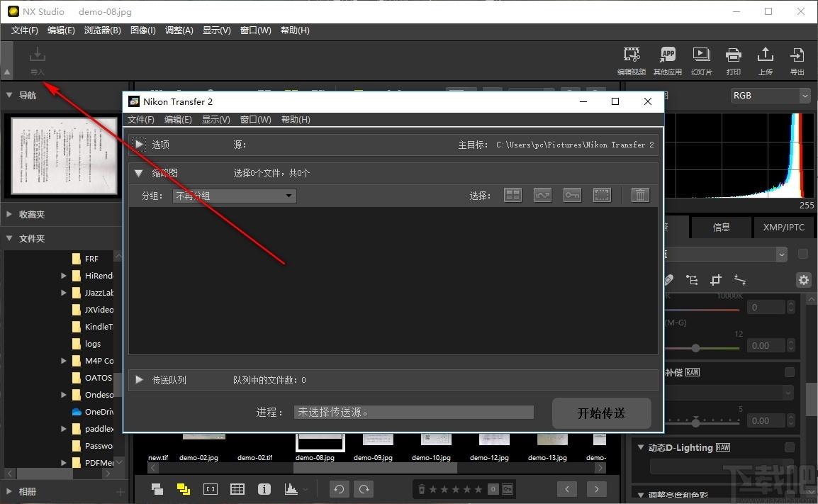Go to next image with right arrow button
818x504 pixels.
pos(596,489)
